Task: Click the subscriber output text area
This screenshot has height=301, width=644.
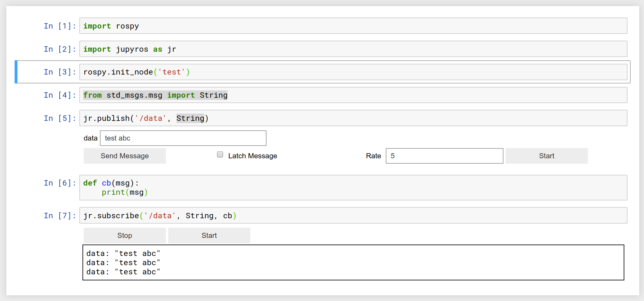Action: point(353,262)
